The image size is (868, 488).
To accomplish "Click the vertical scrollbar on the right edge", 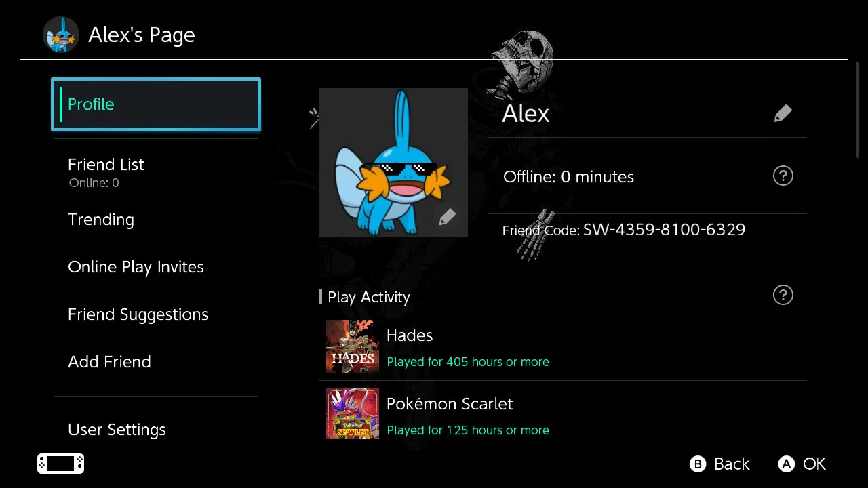I will [x=858, y=110].
